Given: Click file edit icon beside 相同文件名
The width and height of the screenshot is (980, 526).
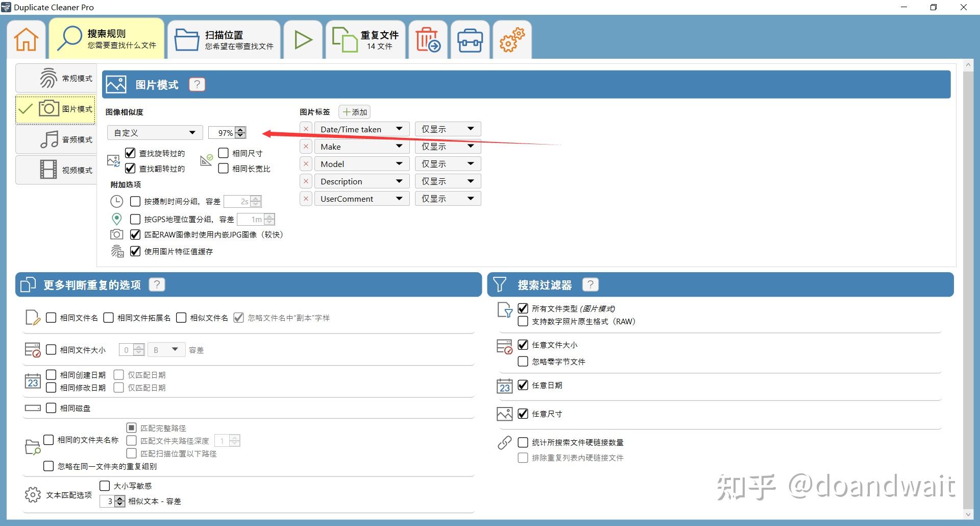Looking at the screenshot, I should pos(32,318).
